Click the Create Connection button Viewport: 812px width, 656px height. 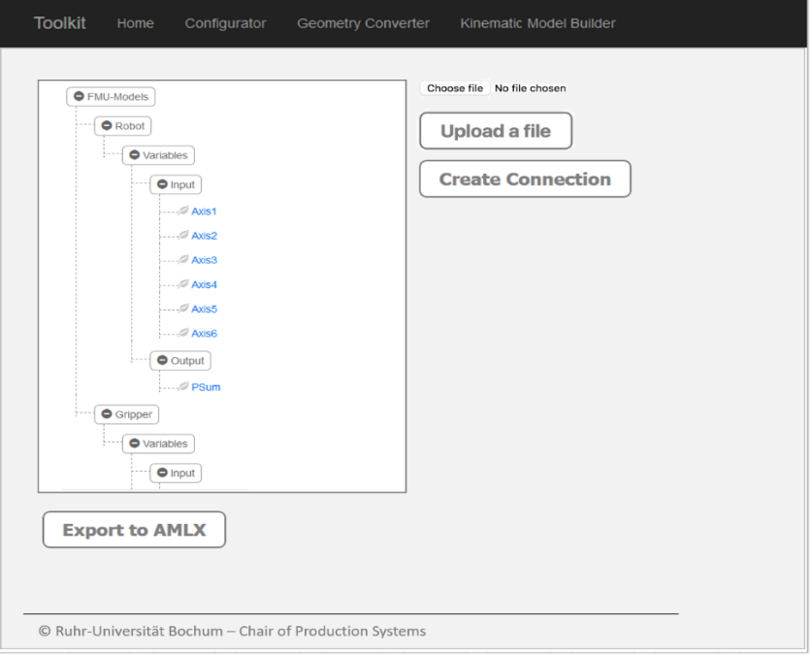(x=525, y=180)
